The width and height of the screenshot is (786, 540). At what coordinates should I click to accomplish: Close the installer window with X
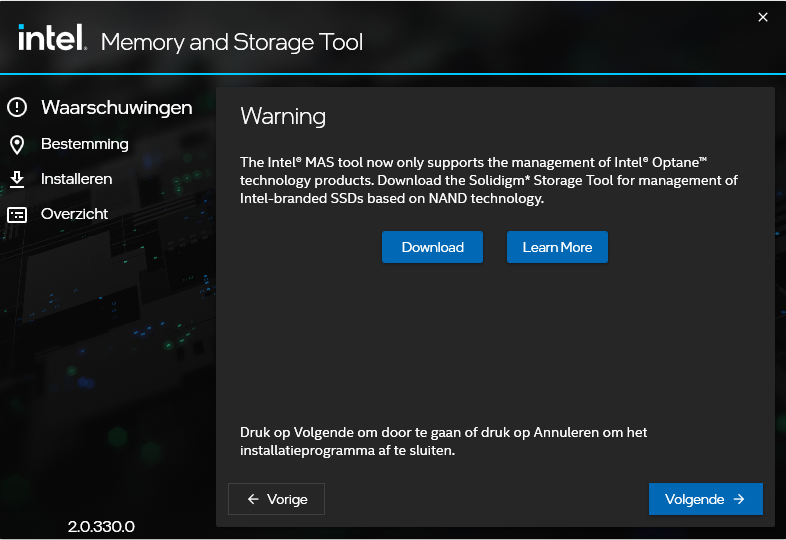[763, 17]
